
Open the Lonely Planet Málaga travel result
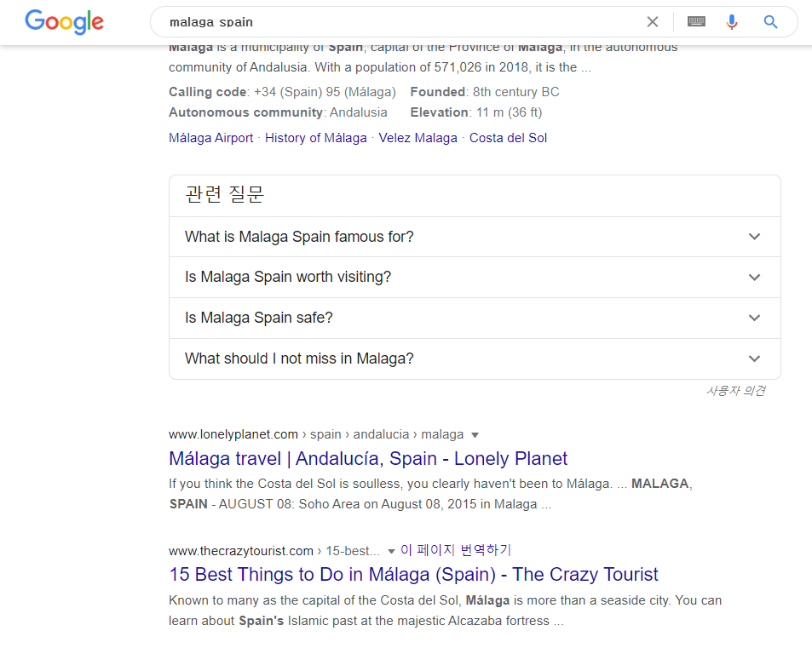367,458
